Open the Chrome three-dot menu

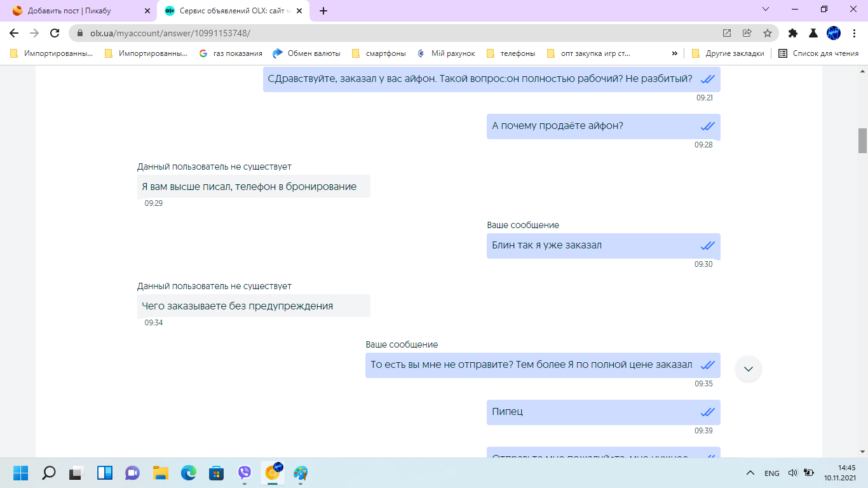[853, 33]
